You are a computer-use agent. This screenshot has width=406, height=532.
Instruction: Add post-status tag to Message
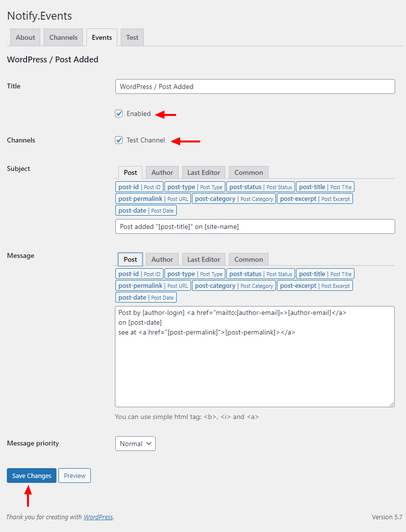[261, 274]
